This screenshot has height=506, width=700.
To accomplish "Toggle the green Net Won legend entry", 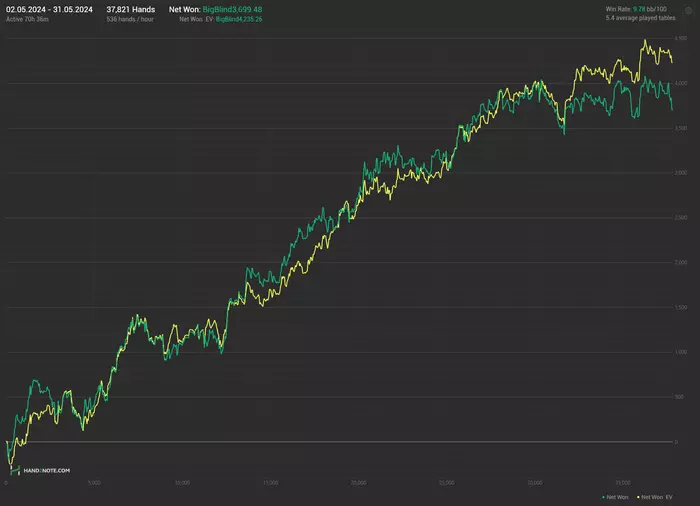I will pos(615,497).
